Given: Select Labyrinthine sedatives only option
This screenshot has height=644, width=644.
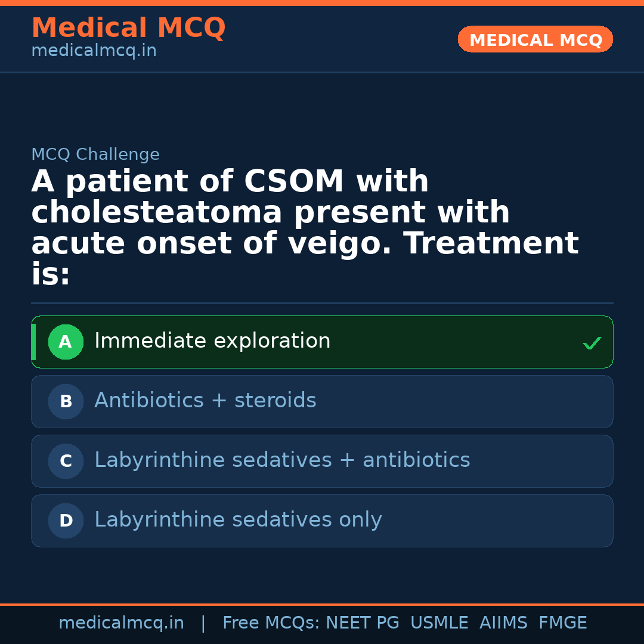Looking at the screenshot, I should (x=238, y=520).
